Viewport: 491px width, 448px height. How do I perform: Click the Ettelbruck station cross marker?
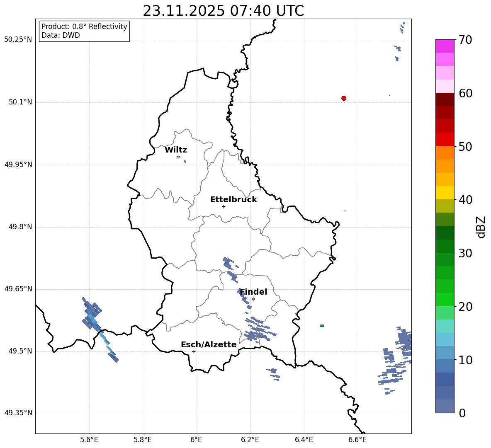pyautogui.click(x=224, y=206)
